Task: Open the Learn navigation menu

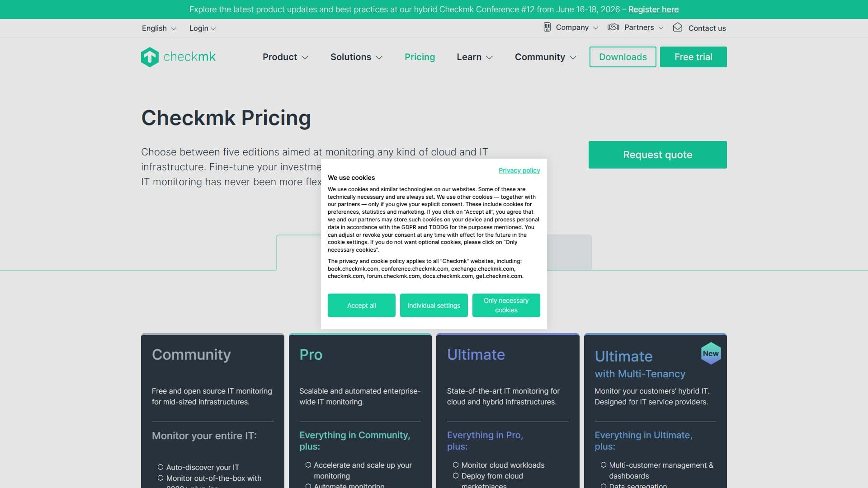Action: point(475,57)
